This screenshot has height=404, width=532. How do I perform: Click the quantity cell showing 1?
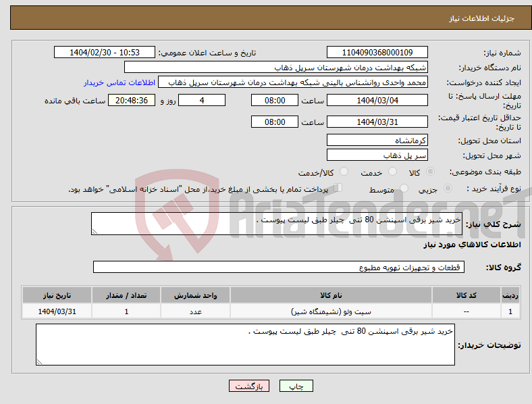pos(126,311)
